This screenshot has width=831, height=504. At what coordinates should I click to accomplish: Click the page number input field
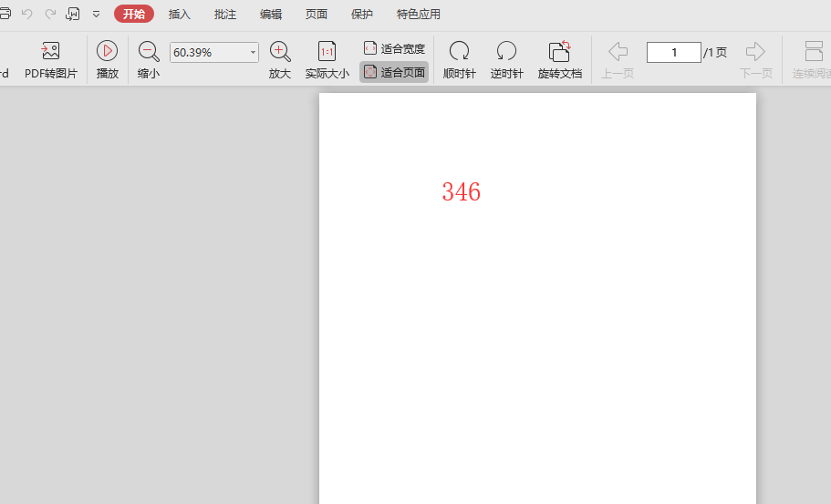point(673,53)
